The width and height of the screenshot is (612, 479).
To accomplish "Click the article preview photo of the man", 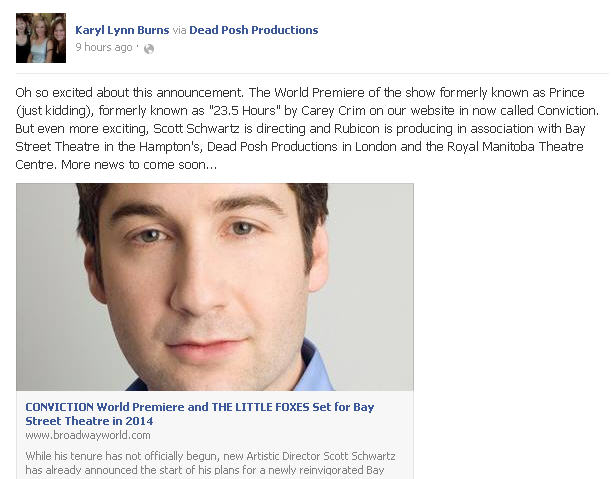I will click(215, 287).
